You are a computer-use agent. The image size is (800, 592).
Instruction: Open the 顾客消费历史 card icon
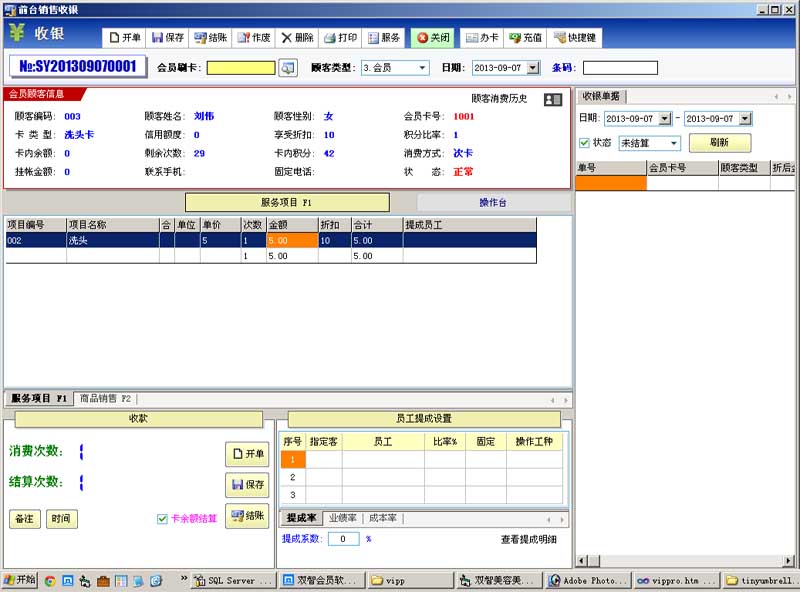[553, 100]
